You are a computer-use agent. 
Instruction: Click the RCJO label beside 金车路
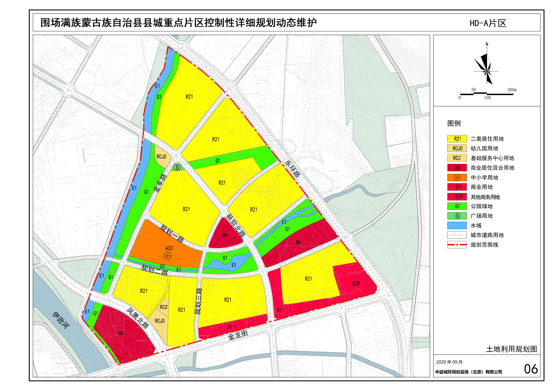pos(161,157)
